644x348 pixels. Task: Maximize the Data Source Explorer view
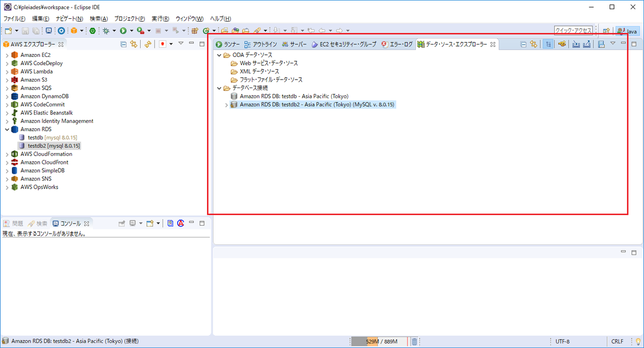(633, 44)
